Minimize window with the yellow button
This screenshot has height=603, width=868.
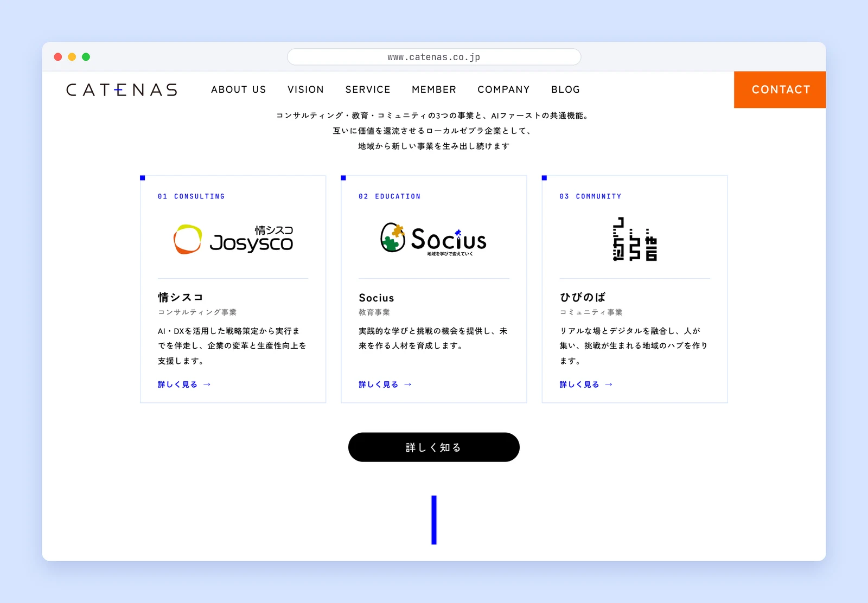72,57
